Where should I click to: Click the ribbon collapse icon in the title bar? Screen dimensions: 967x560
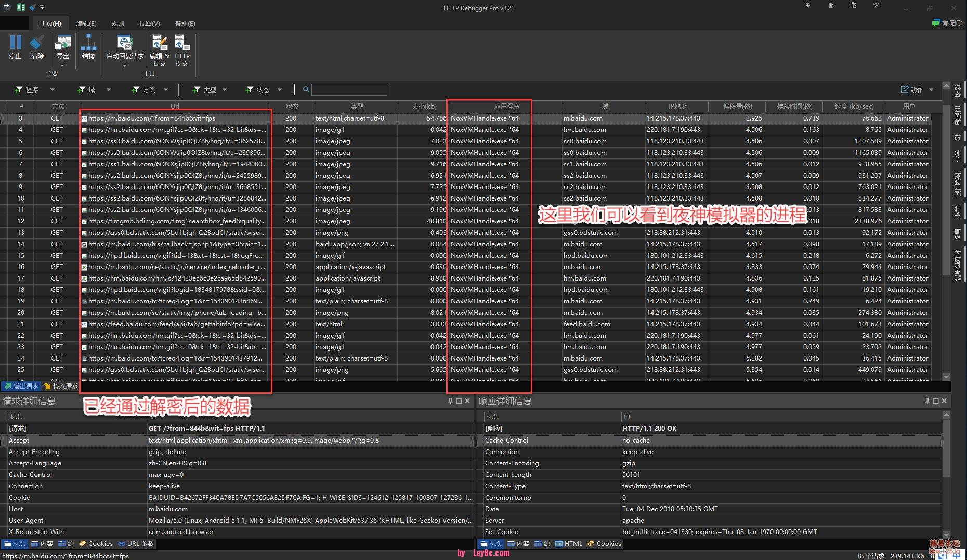(x=808, y=5)
